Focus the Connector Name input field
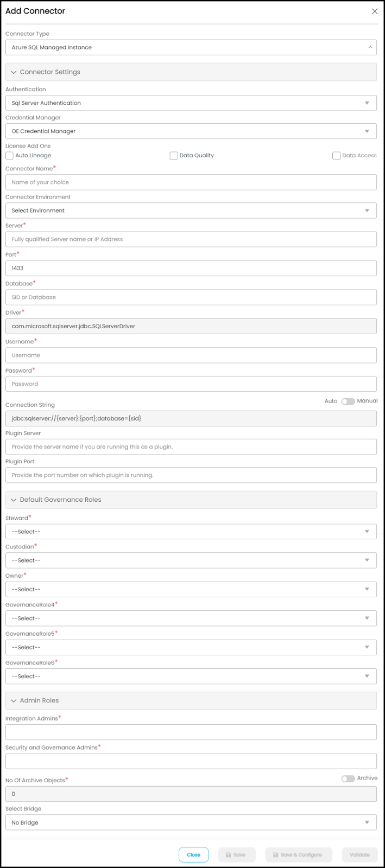The height and width of the screenshot is (868, 385). [x=191, y=182]
